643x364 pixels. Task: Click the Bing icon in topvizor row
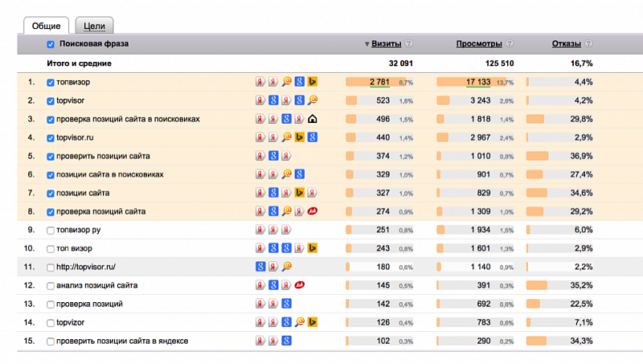point(313,322)
